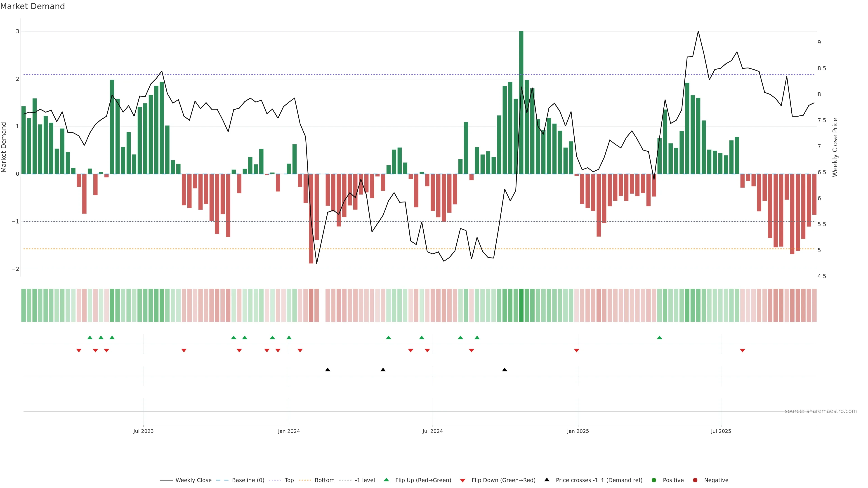868x488 pixels.
Task: Click the only green flip-up marker in 2025
Action: 659,338
